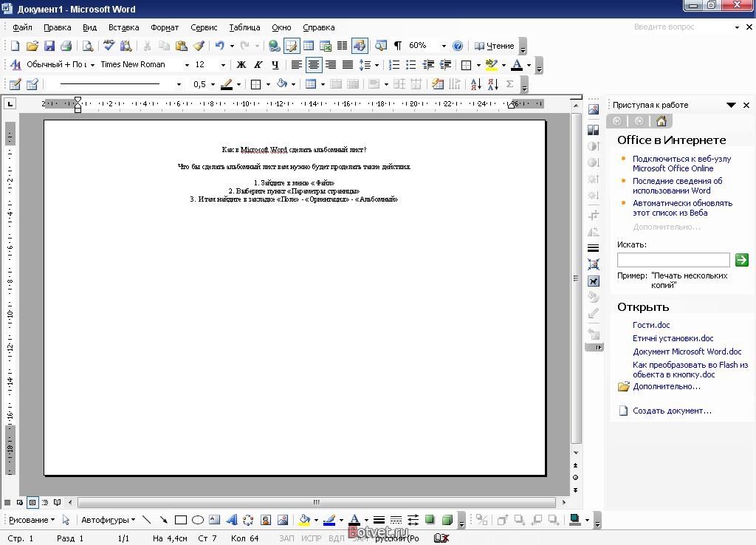This screenshot has height=545, width=756.
Task: Click the Искать search input field
Action: [x=673, y=260]
